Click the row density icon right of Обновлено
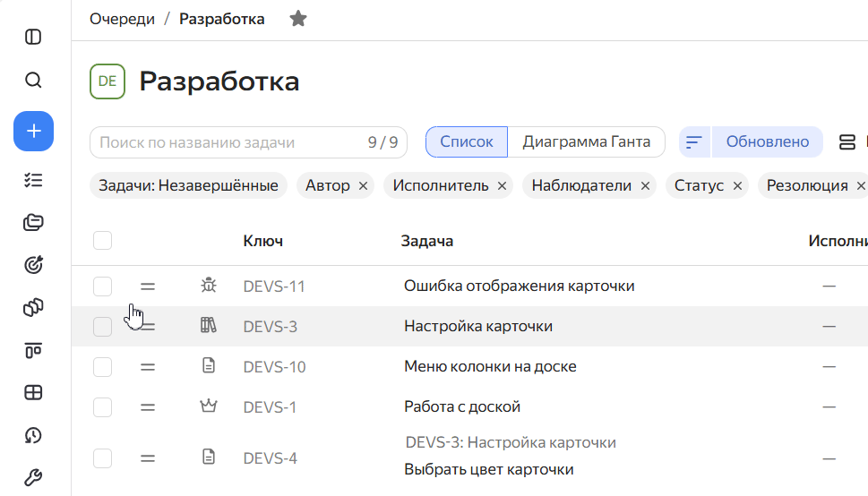 [847, 142]
